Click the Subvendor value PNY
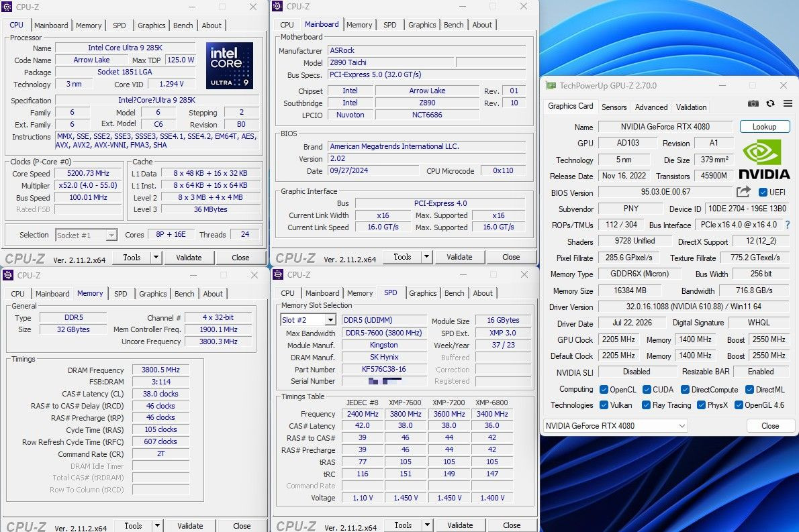 pos(631,208)
